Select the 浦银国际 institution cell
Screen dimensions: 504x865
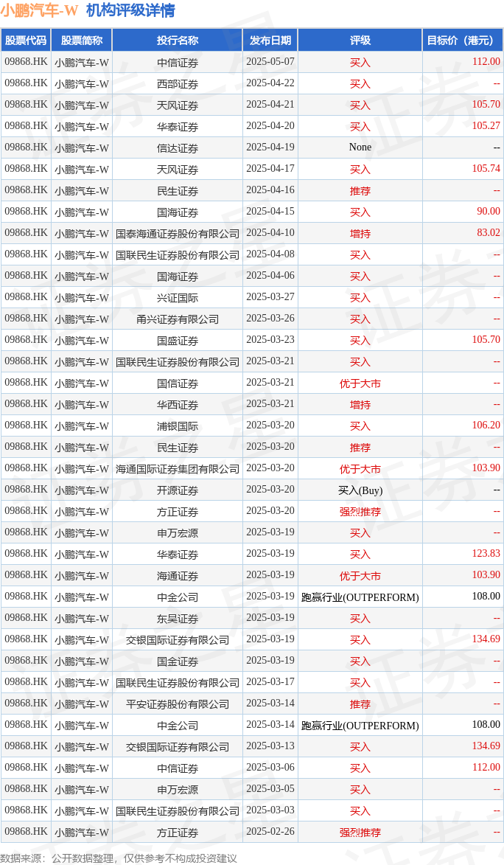pyautogui.click(x=177, y=426)
